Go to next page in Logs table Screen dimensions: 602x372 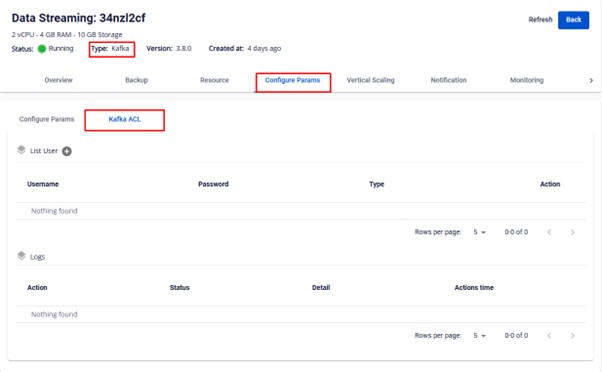pos(572,336)
